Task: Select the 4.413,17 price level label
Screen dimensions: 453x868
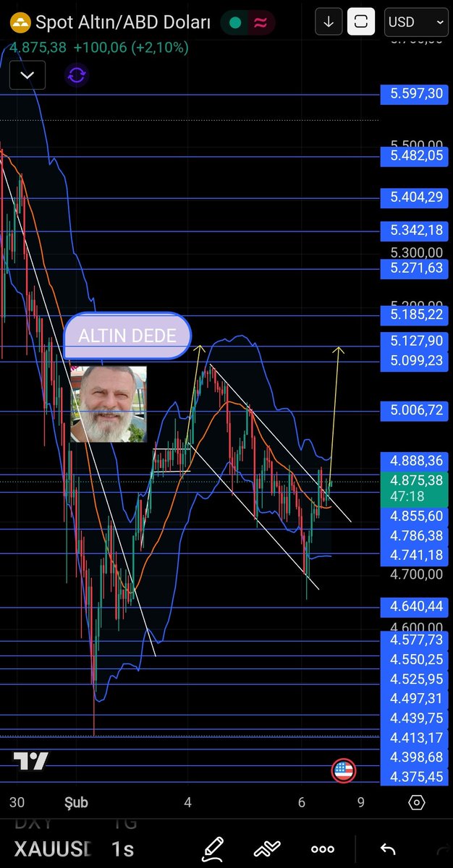Action: tap(416, 738)
